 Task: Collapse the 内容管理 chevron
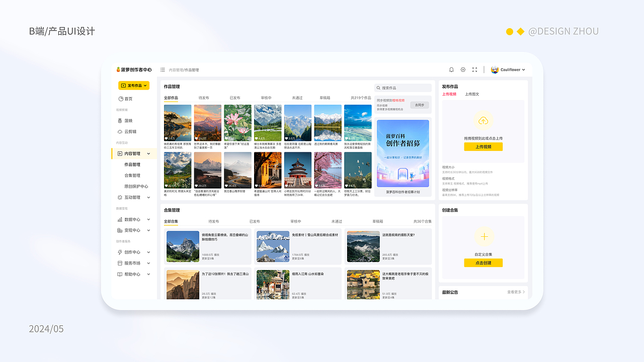[x=148, y=154]
